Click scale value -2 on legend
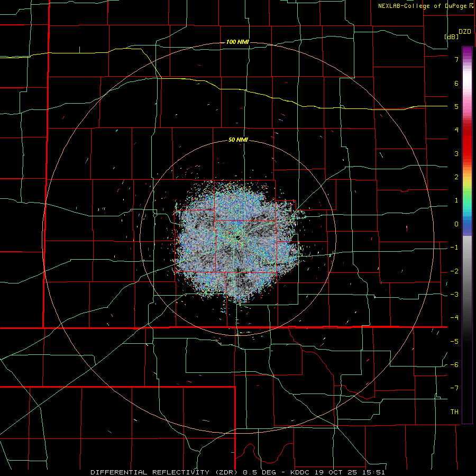 (x=454, y=271)
